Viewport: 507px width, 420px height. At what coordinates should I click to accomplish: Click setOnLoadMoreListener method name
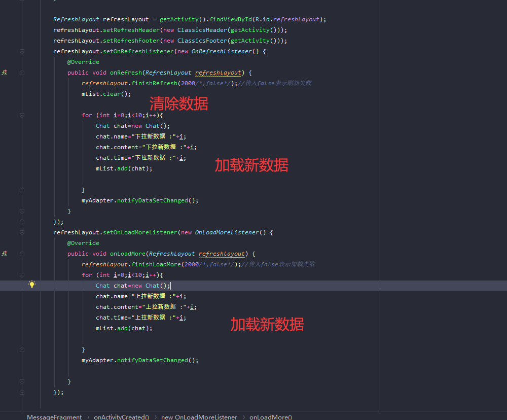[x=140, y=232]
